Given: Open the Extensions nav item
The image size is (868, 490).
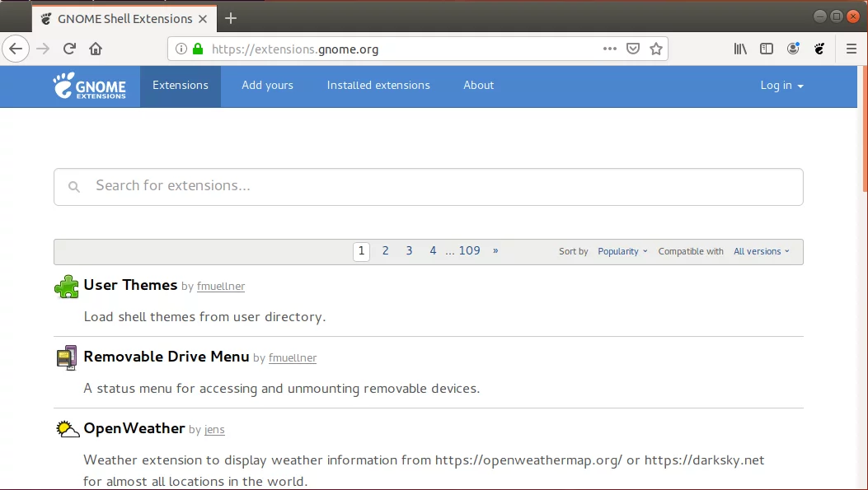Looking at the screenshot, I should (181, 85).
